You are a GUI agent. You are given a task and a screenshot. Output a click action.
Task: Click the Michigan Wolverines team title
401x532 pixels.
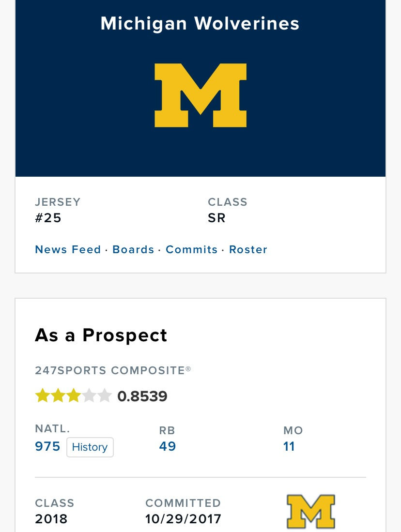pyautogui.click(x=200, y=23)
